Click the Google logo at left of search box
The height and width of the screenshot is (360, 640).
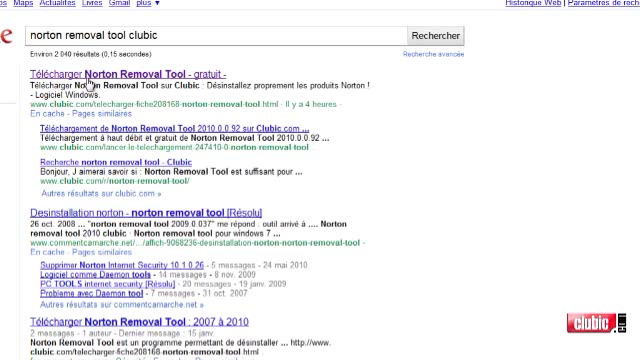(x=7, y=36)
